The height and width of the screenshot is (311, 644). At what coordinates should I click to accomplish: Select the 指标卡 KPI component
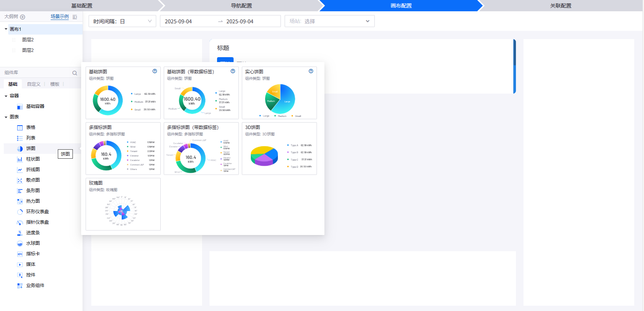pos(33,254)
